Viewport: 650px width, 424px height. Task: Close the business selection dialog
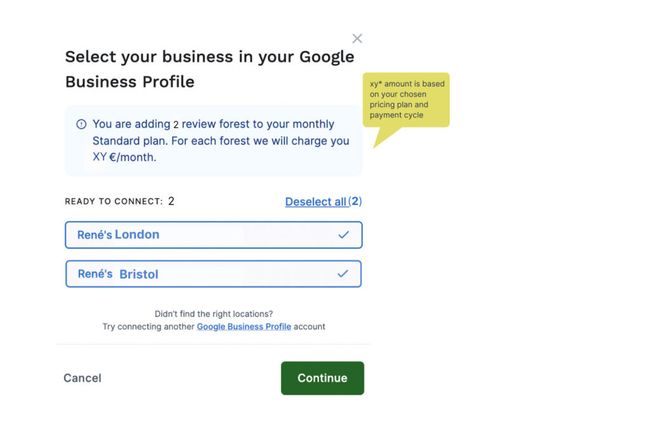tap(357, 39)
